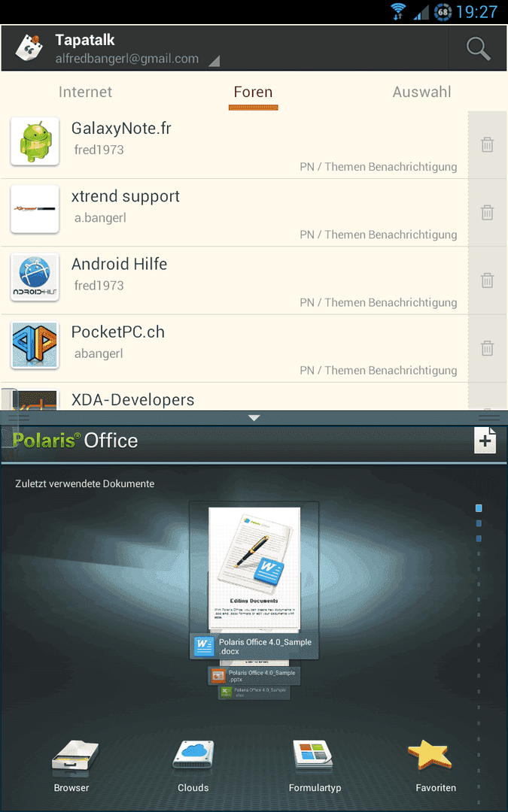Delete the GalaxyNote.fr forum via trash icon

pyautogui.click(x=487, y=144)
